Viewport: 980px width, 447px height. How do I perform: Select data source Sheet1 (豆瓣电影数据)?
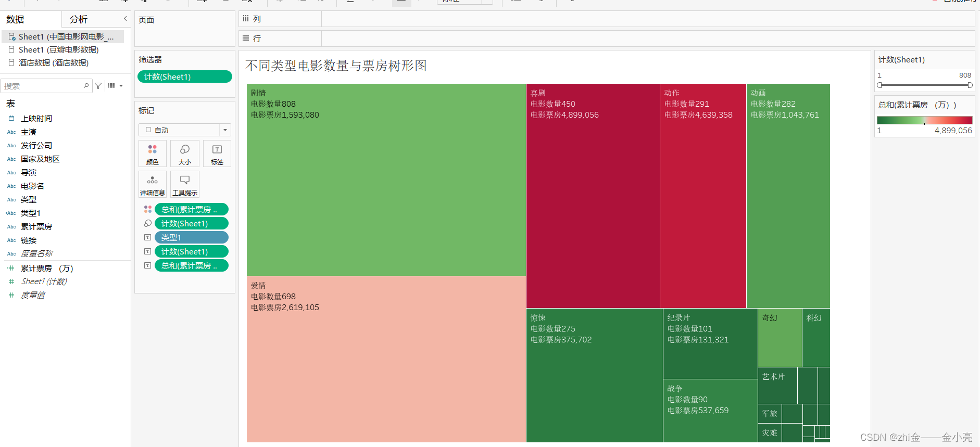click(x=58, y=49)
